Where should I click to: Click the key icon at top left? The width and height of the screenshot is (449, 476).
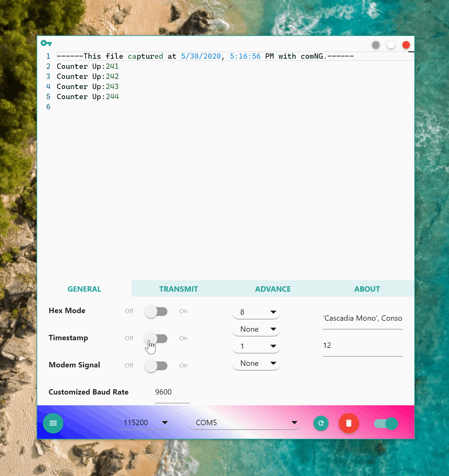click(46, 43)
